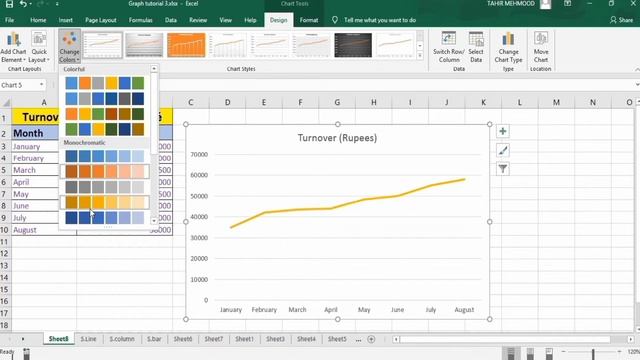Open the Help tab
Image resolution: width=640 pixels, height=360 pixels.
click(250, 20)
